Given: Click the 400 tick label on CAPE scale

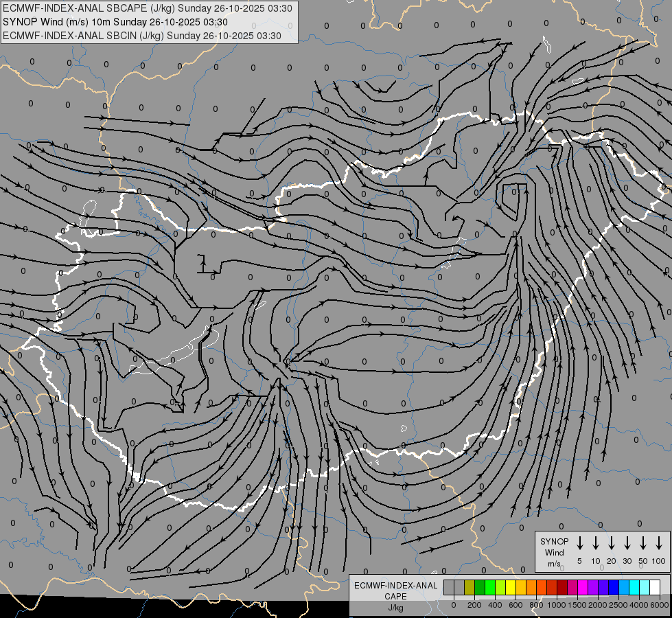Looking at the screenshot, I should coord(495,605).
